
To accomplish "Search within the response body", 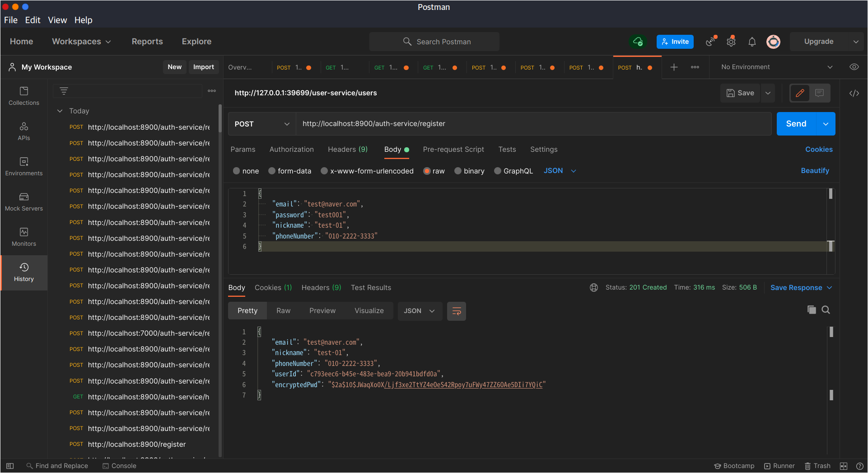I will [x=826, y=310].
